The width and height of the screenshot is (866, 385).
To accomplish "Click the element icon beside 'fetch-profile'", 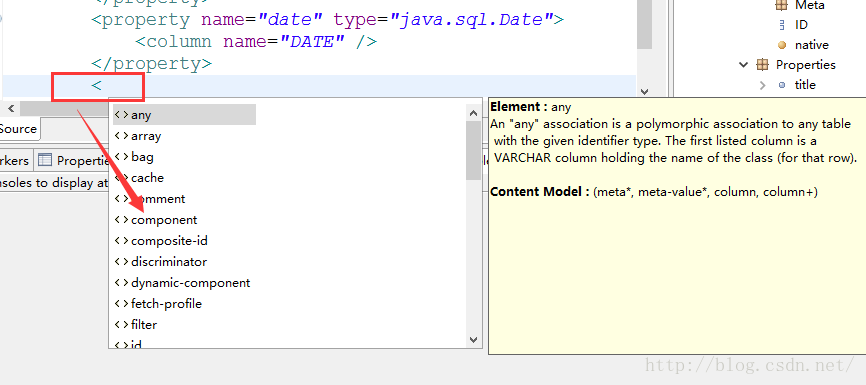I will tap(121, 304).
